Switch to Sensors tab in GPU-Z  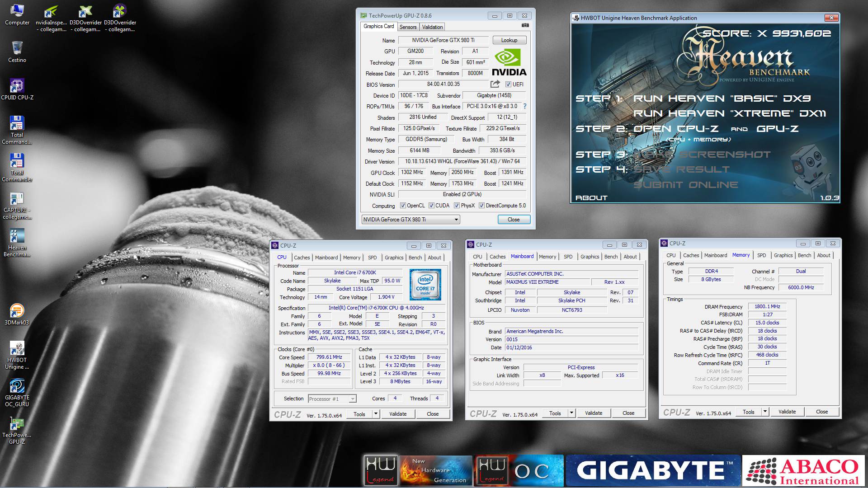click(x=408, y=27)
